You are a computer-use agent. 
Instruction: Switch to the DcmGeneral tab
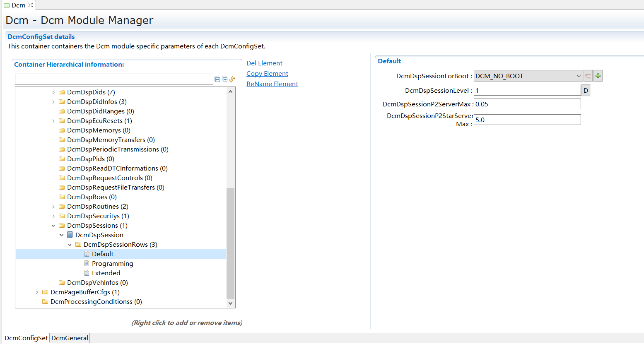coord(70,338)
